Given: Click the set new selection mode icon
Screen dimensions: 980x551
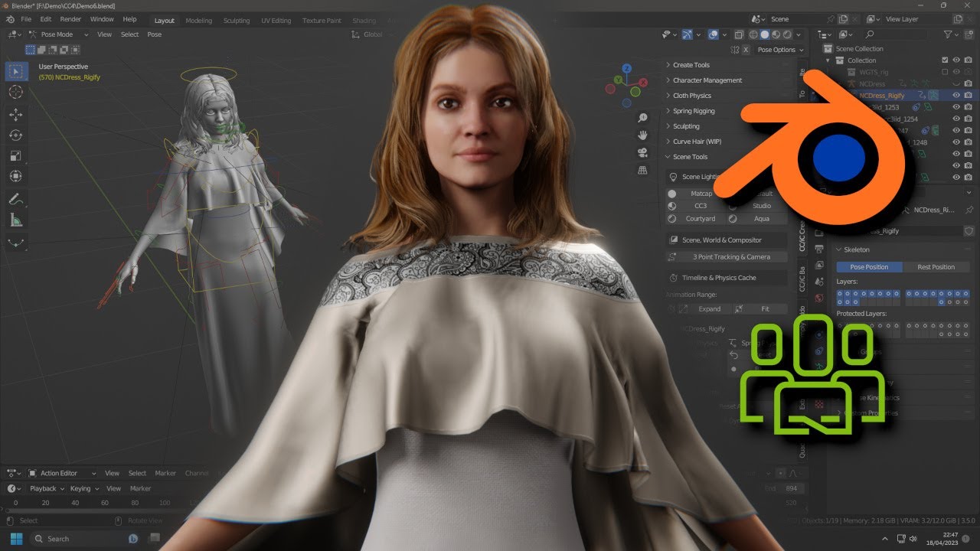Looking at the screenshot, I should [x=30, y=50].
